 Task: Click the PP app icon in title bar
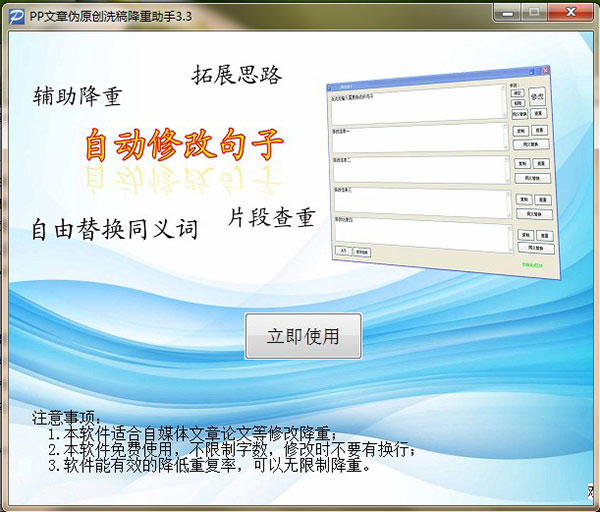pyautogui.click(x=16, y=16)
